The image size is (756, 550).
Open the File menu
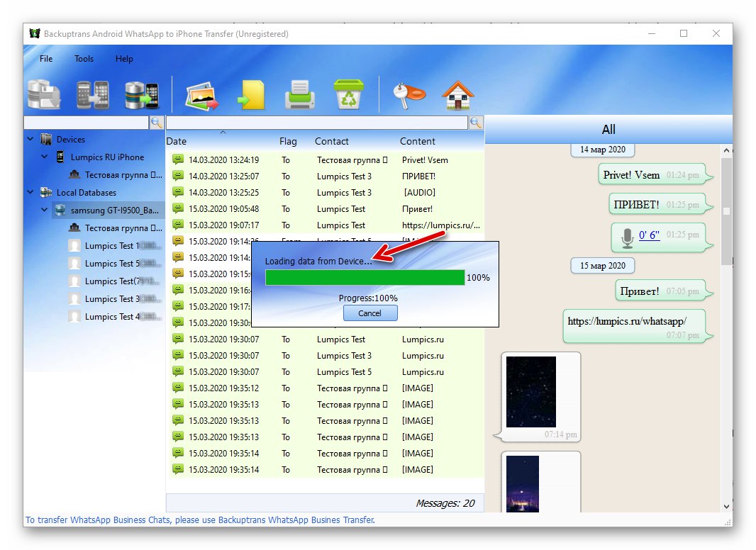pos(46,58)
